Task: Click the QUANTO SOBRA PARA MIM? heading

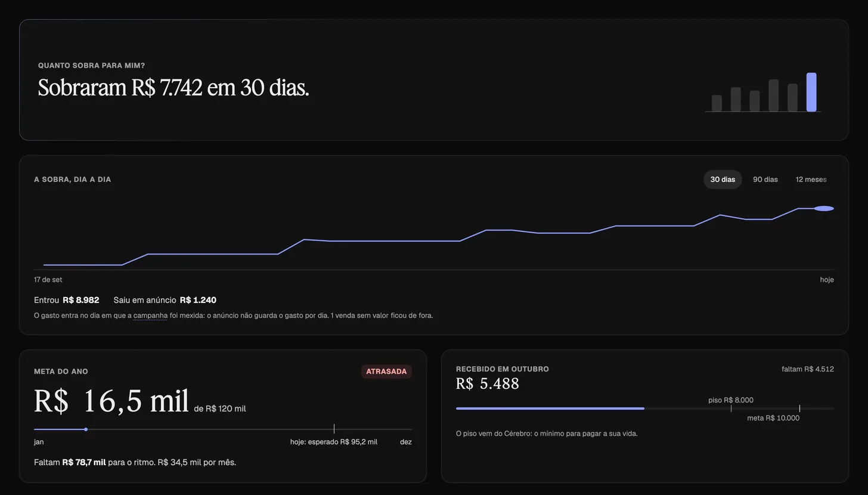Action: [x=91, y=66]
